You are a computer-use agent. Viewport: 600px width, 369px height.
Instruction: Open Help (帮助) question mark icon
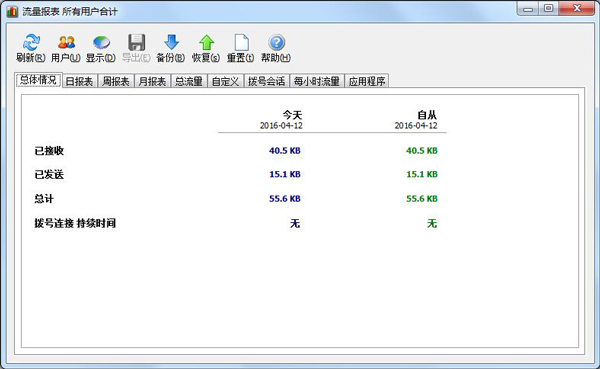tap(276, 42)
